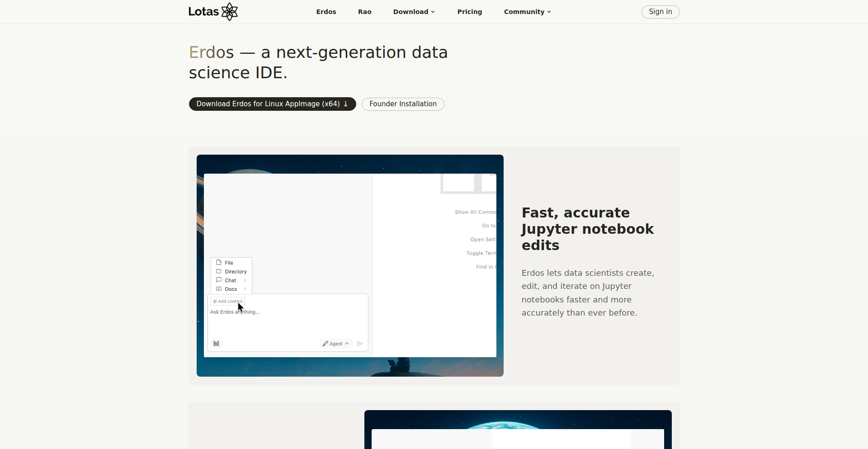This screenshot has width=868, height=449.
Task: Click the send arrow icon beside Agent
Action: click(360, 344)
